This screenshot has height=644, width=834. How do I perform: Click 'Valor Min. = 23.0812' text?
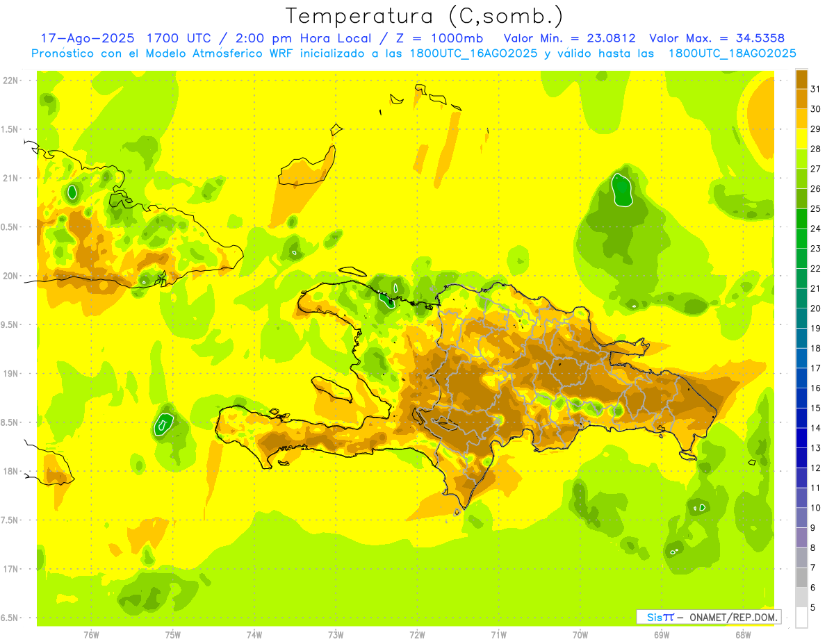point(569,38)
